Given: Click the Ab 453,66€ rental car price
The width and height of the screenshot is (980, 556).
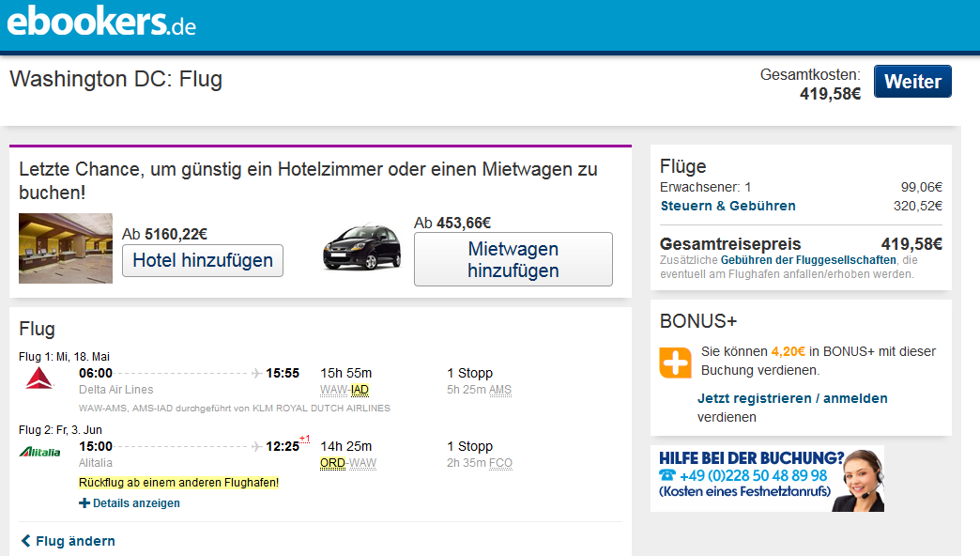Looking at the screenshot, I should click(452, 223).
